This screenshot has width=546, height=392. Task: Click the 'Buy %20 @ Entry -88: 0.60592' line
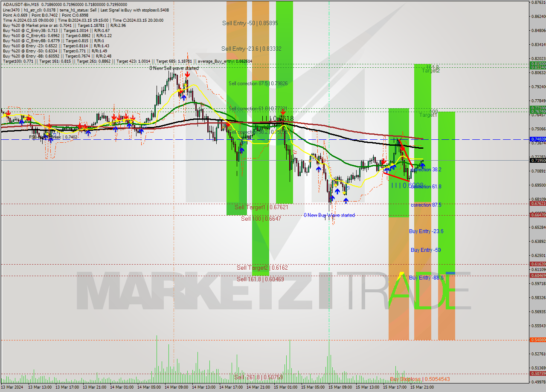(57, 56)
